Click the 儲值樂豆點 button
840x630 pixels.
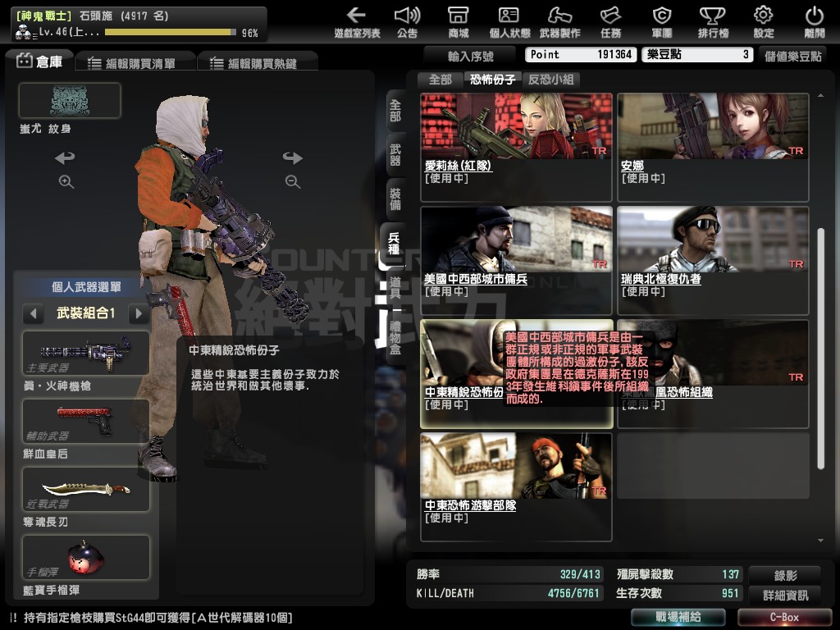click(x=793, y=56)
